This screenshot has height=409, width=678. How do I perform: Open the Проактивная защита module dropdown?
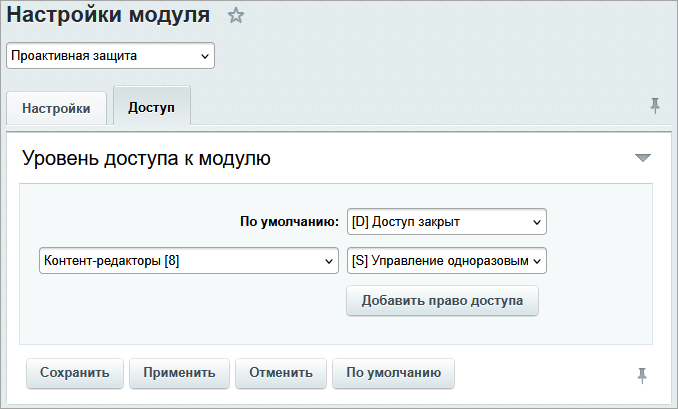111,56
